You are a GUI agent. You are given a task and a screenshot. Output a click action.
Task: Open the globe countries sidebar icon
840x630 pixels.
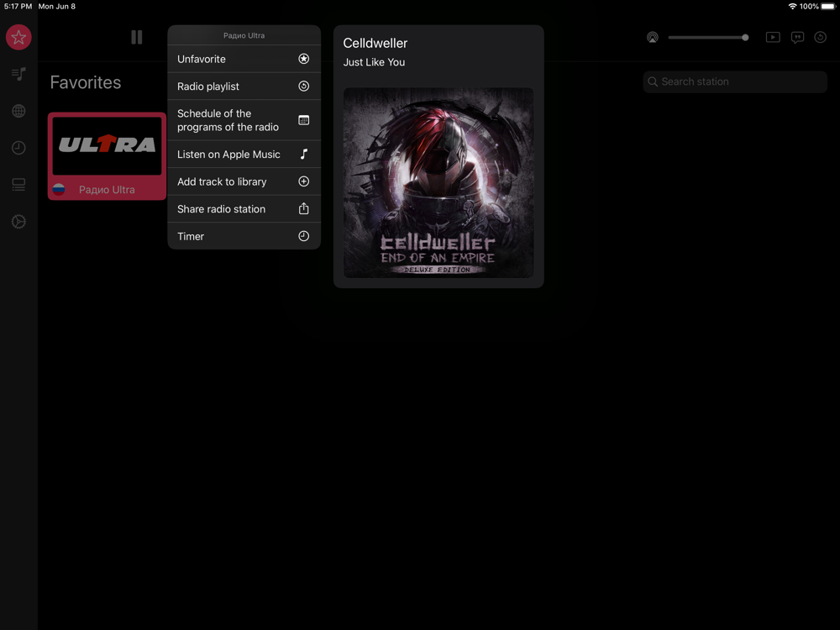18,111
